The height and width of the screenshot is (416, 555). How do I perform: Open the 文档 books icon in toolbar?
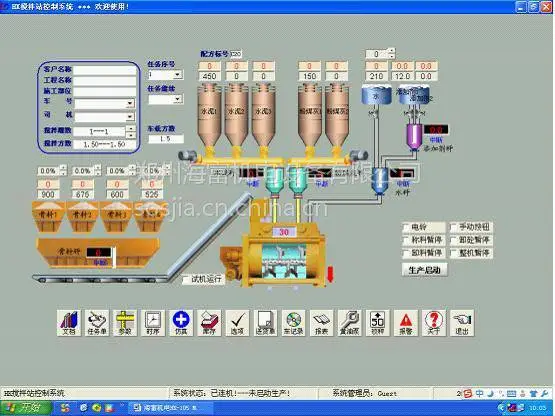(69, 323)
